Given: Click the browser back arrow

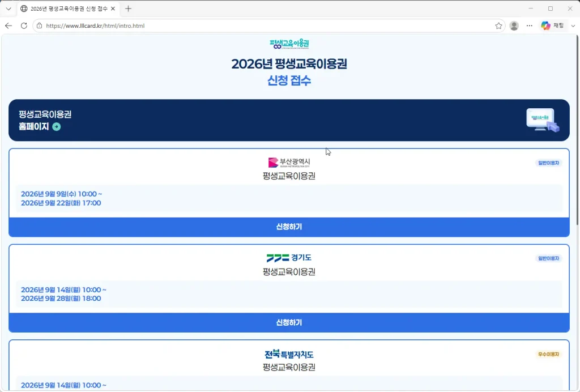Looking at the screenshot, I should point(8,25).
